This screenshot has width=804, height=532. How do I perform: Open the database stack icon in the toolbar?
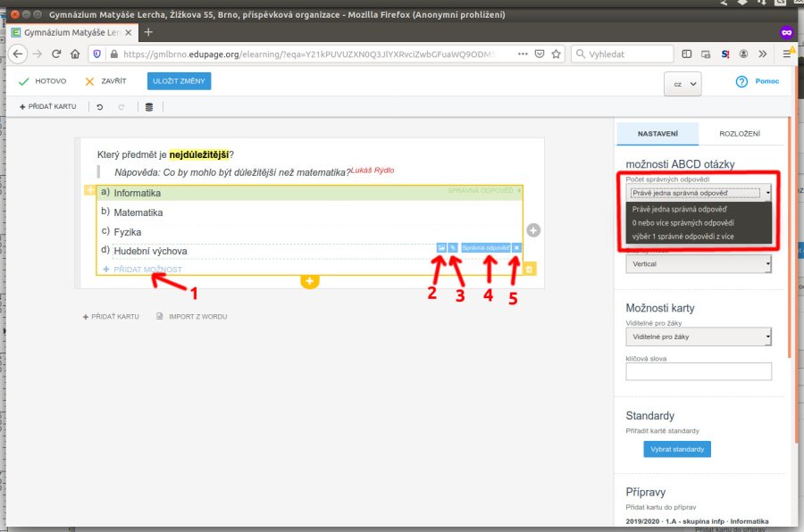[148, 107]
